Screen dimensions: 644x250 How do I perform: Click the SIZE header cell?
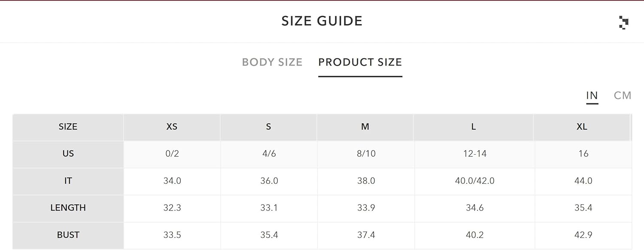pos(68,127)
